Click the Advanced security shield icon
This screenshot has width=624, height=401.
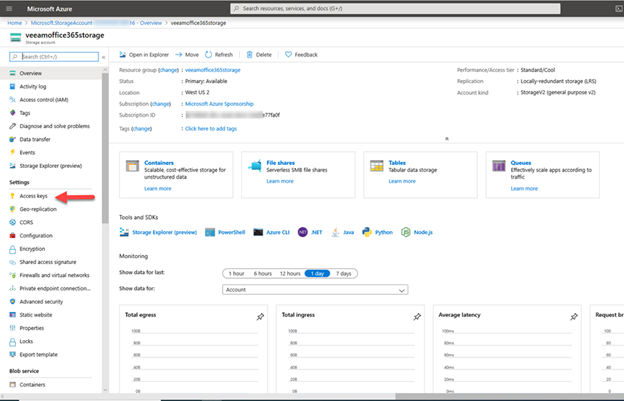tap(12, 302)
